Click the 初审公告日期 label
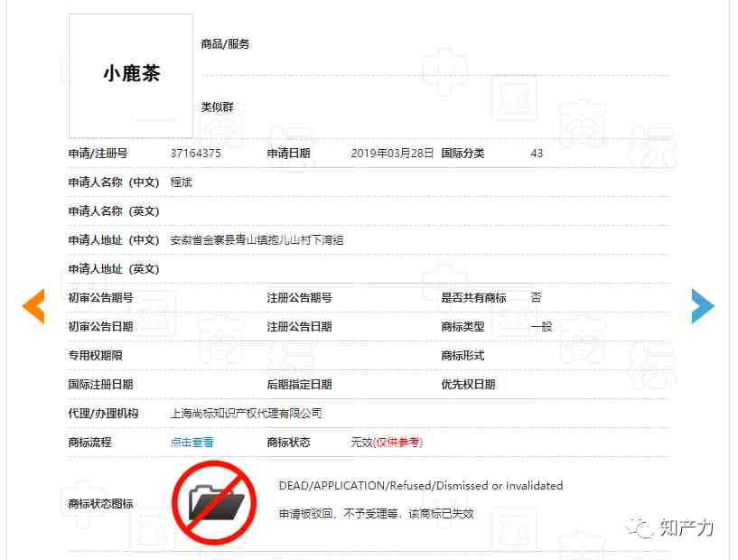 (101, 327)
